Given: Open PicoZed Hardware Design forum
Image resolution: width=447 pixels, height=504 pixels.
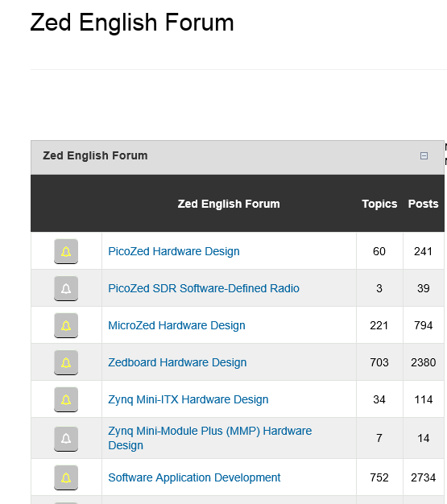Looking at the screenshot, I should [174, 251].
